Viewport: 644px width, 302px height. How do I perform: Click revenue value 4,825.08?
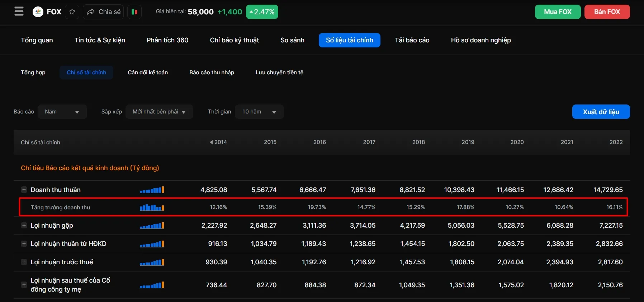click(x=214, y=190)
